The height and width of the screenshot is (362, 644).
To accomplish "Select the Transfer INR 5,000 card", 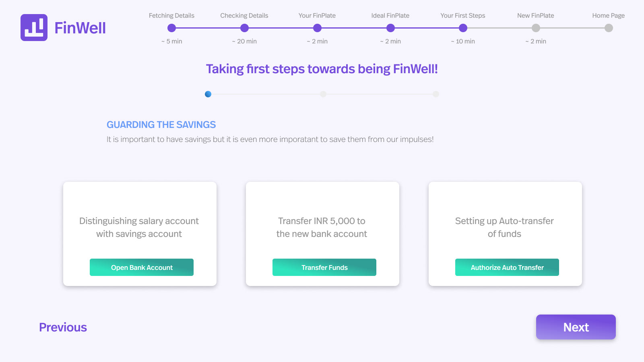I will [x=322, y=234].
